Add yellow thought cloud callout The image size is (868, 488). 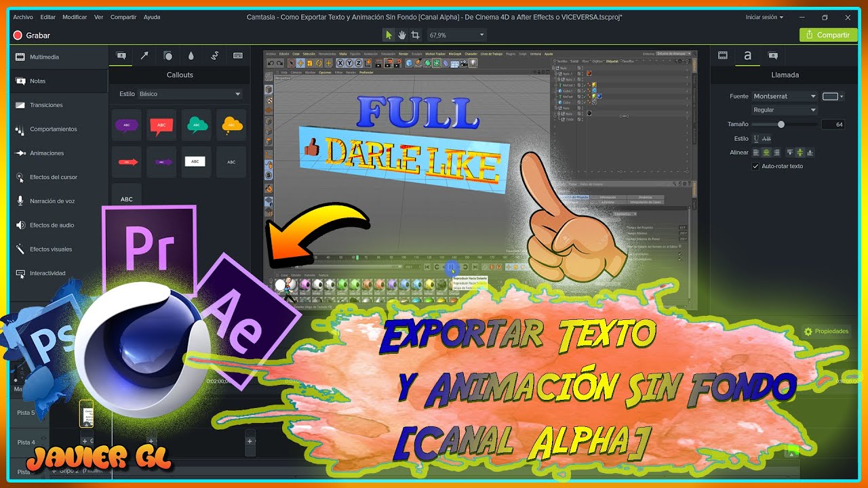pyautogui.click(x=232, y=125)
